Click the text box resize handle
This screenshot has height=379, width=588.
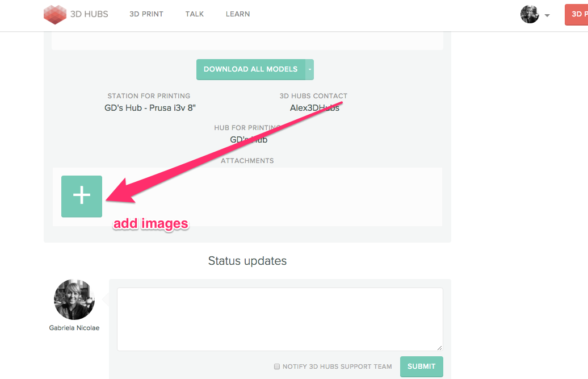(x=439, y=347)
